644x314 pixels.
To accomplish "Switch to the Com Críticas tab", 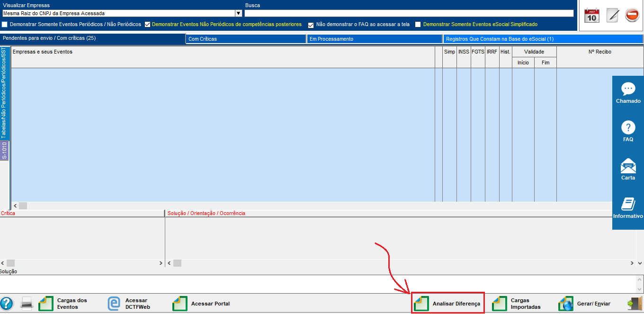I will click(246, 39).
